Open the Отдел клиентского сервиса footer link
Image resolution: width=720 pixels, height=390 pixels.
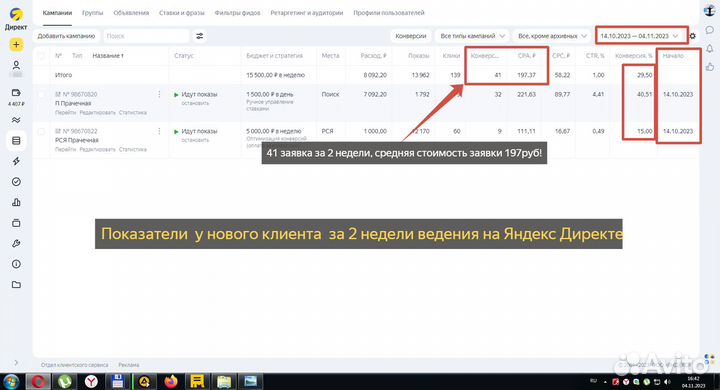pos(74,365)
